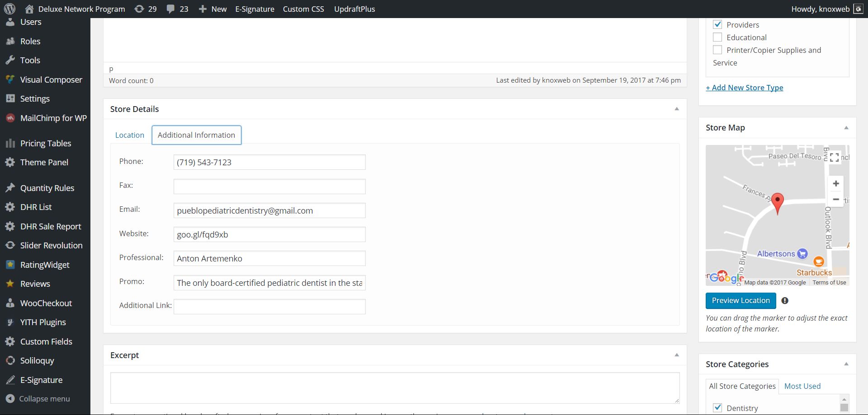Image resolution: width=868 pixels, height=415 pixels.
Task: Click the Pricing Tables bar icon
Action: [x=10, y=143]
